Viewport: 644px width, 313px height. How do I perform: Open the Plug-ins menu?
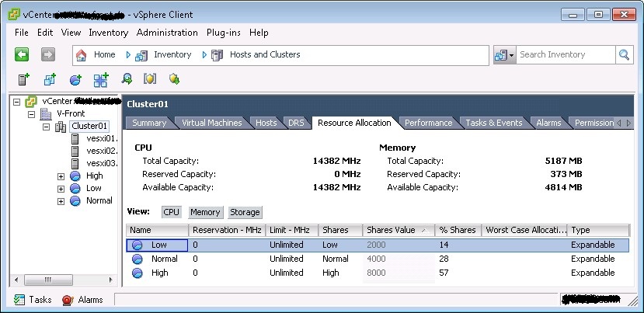tap(224, 33)
